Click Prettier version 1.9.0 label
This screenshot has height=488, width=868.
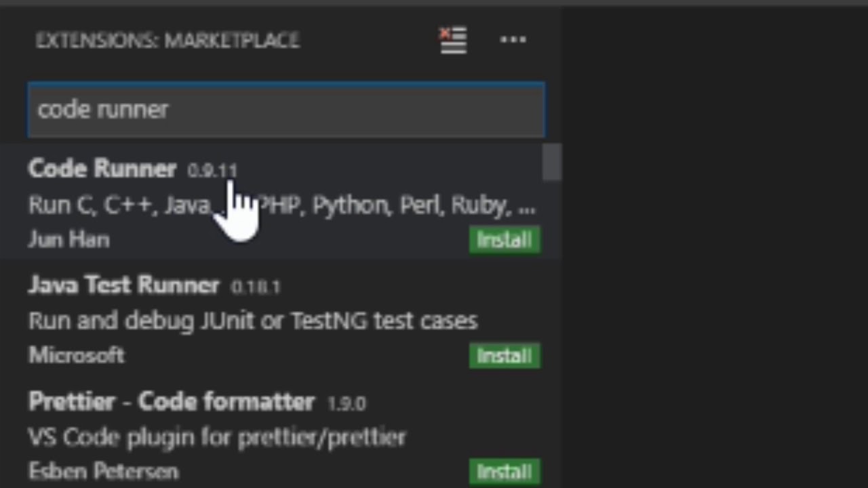click(347, 403)
